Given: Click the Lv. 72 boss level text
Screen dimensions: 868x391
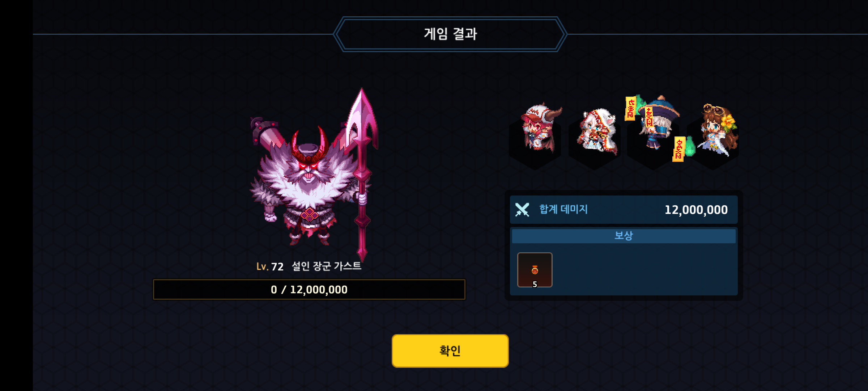Looking at the screenshot, I should click(270, 266).
